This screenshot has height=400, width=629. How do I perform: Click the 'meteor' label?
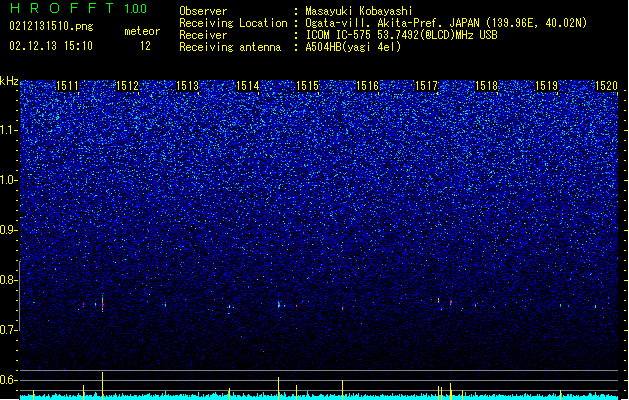(142, 31)
